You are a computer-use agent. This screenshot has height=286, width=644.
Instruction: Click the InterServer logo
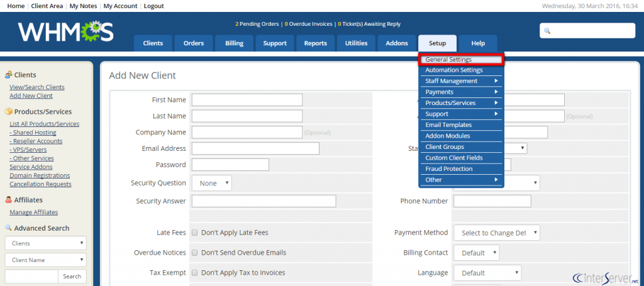(606, 278)
